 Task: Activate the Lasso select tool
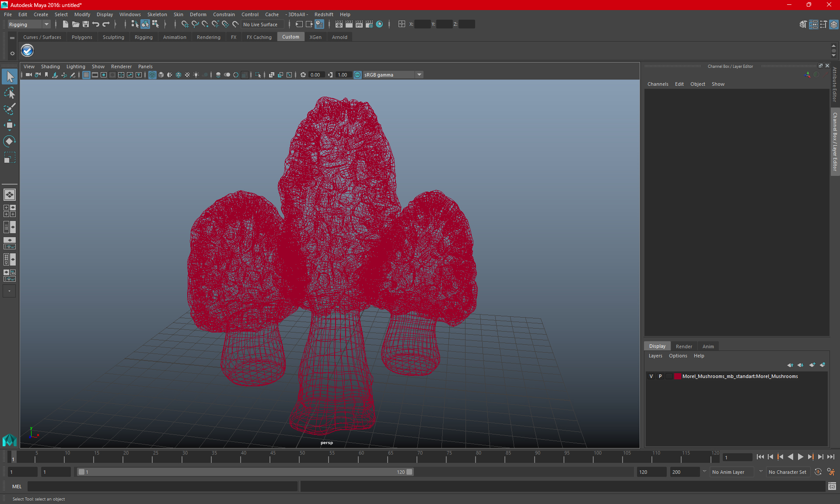10,93
